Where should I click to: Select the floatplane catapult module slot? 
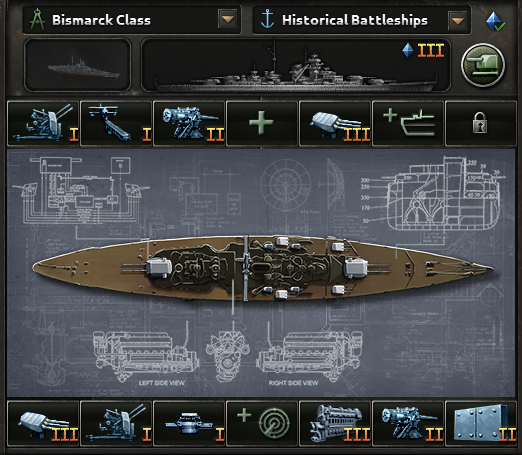click(116, 124)
